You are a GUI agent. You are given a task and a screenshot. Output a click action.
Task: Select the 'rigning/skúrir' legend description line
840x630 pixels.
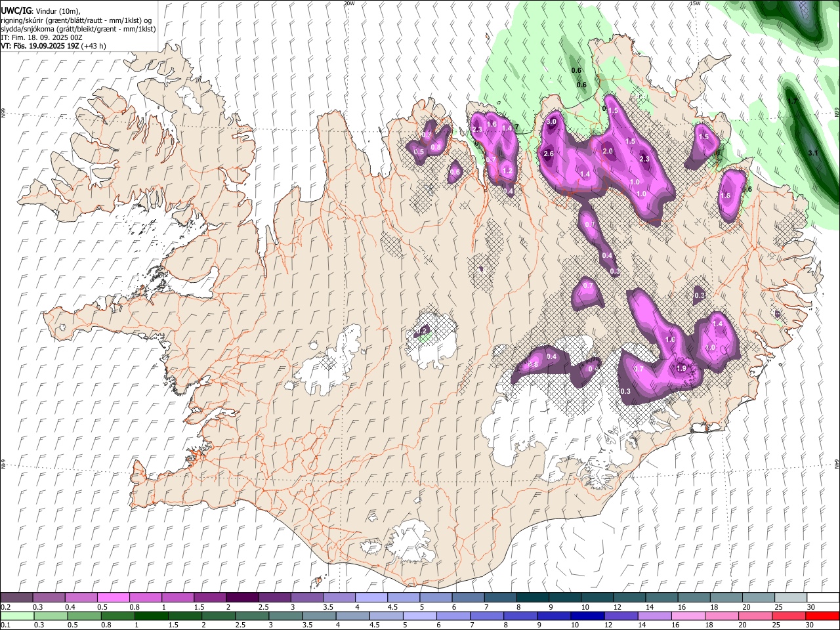pos(77,20)
